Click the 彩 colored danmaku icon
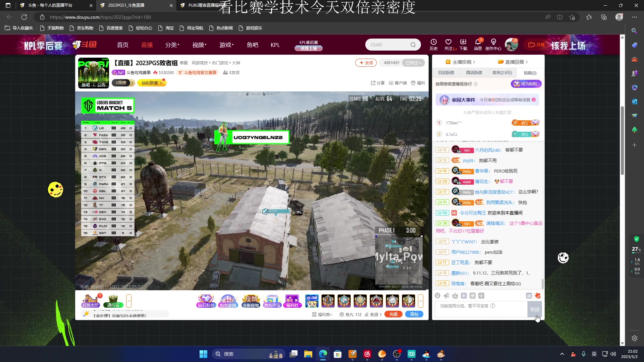The width and height of the screenshot is (644, 362). click(x=464, y=296)
